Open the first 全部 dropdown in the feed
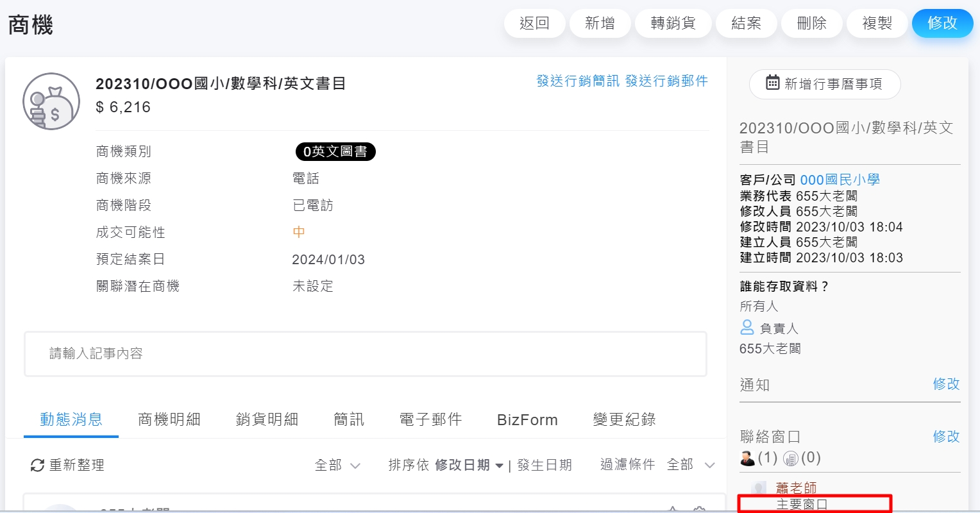Screen dimensions: 980x513 click(337, 465)
